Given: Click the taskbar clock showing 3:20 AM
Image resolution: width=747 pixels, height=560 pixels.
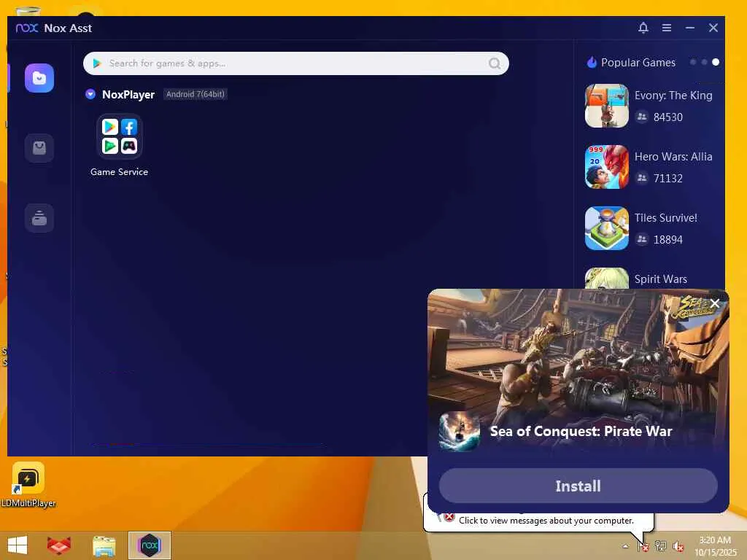Looking at the screenshot, I should click(x=715, y=546).
